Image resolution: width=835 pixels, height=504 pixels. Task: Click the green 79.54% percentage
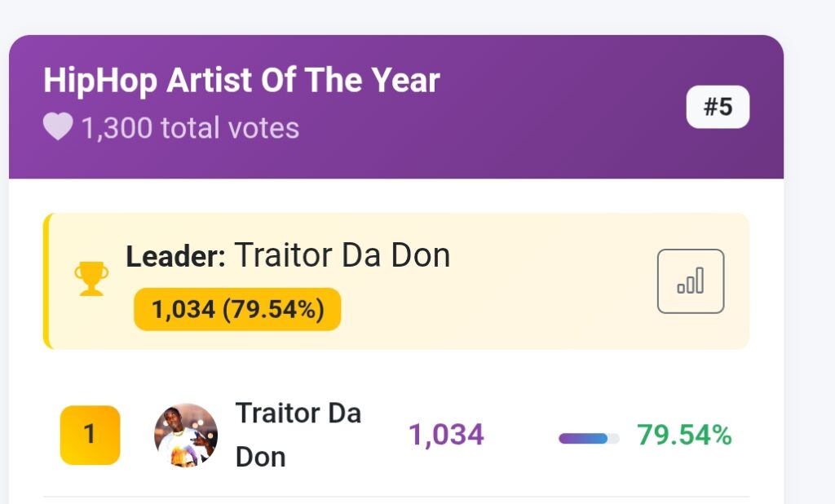684,435
